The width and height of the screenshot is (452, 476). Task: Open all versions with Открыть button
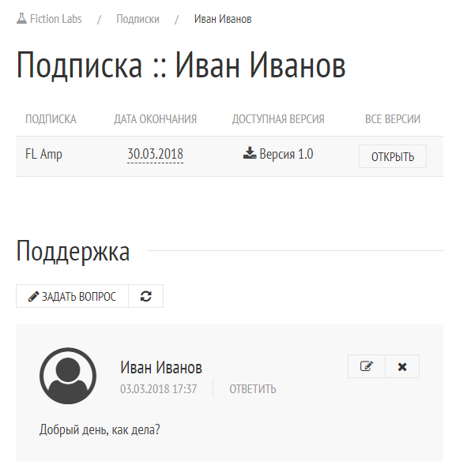point(393,156)
